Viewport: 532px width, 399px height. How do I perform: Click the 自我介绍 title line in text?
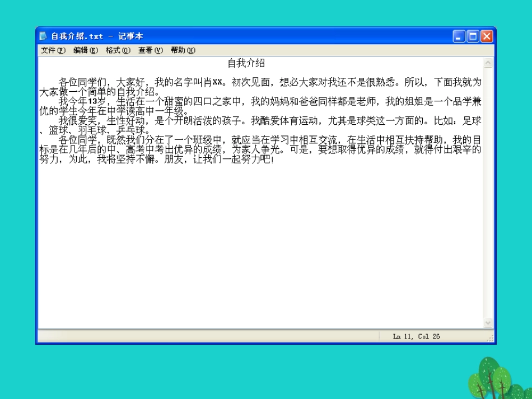(246, 63)
